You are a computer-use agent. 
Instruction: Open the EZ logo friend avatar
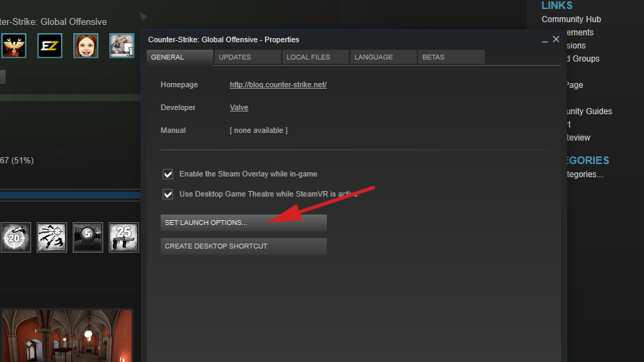(50, 46)
